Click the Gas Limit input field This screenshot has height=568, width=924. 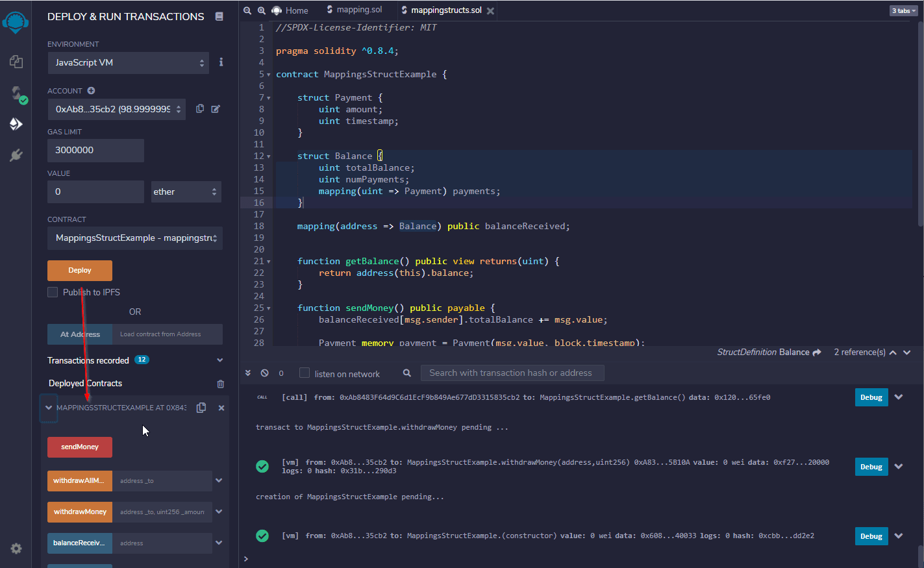pyautogui.click(x=95, y=150)
